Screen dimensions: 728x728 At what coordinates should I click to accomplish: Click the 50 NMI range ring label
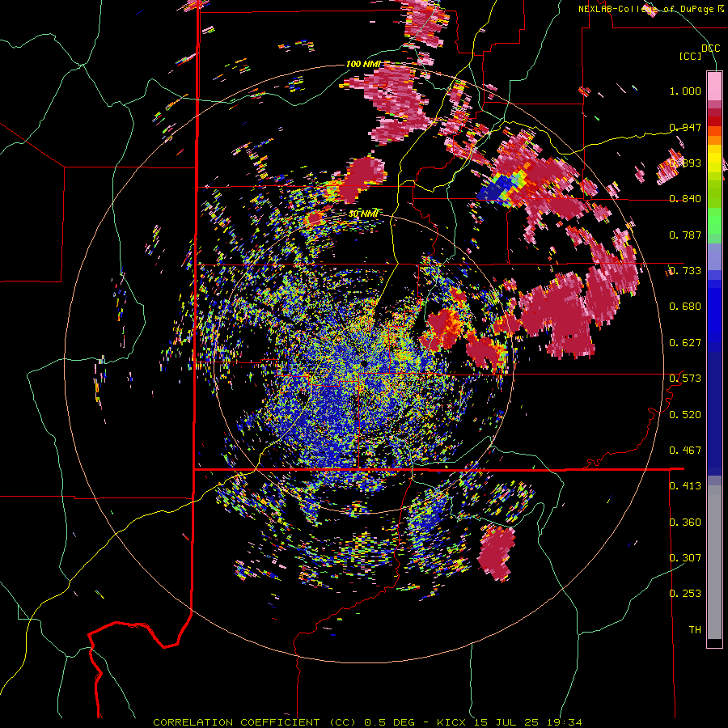click(x=363, y=214)
